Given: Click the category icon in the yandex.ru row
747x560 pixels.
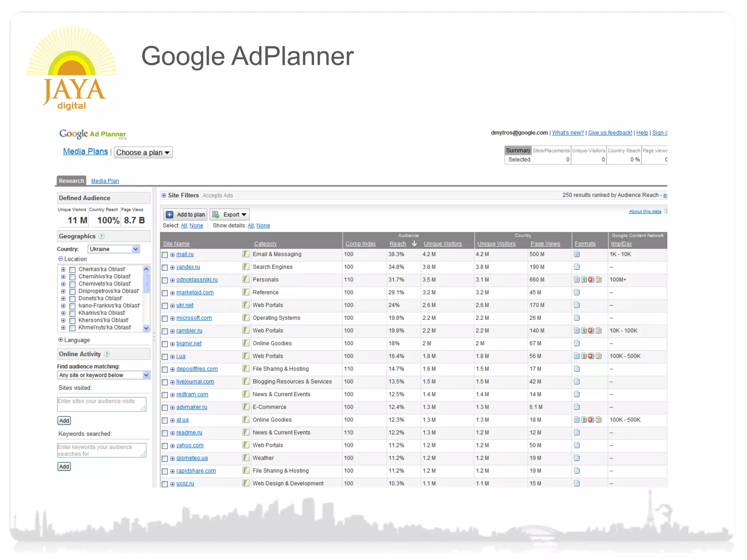Looking at the screenshot, I should (x=246, y=267).
